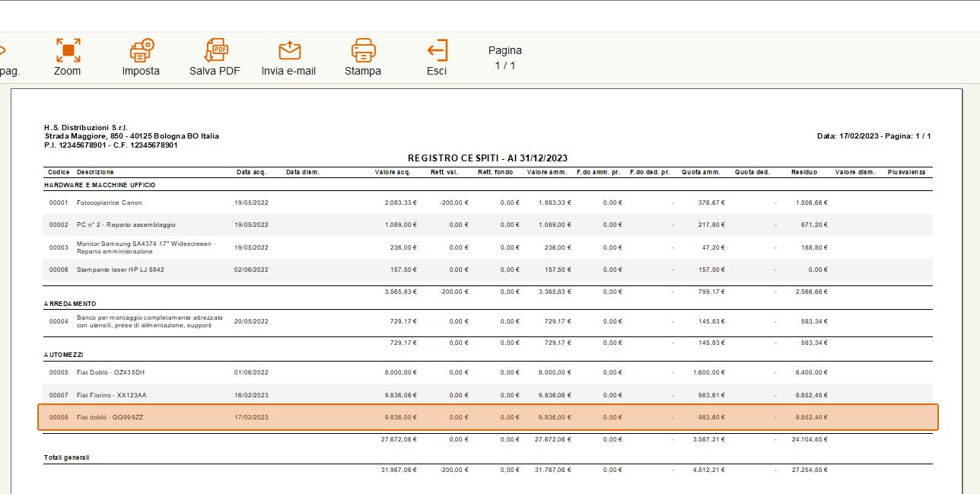Select quota 47,20 € of Monitor Samsung
The height and width of the screenshot is (494, 980).
[713, 247]
